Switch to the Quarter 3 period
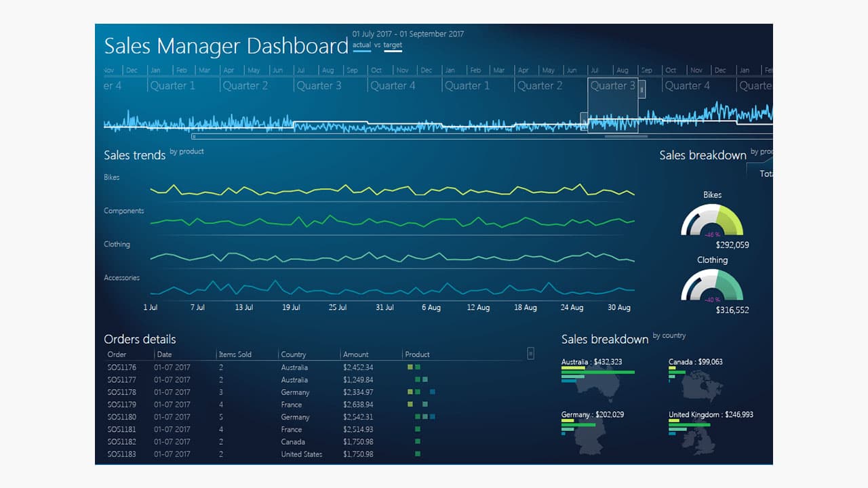The image size is (868, 488). point(612,86)
